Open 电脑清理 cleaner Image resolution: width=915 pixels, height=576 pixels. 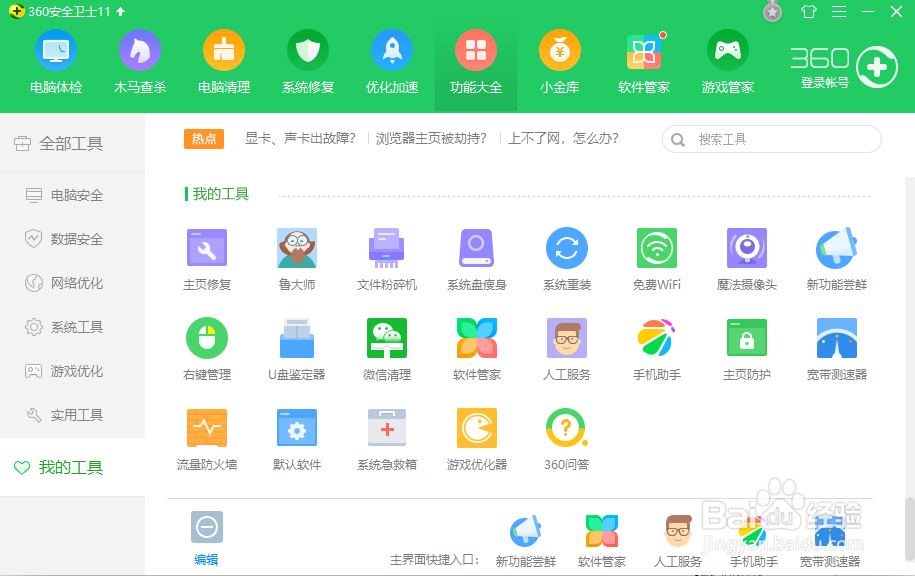click(x=224, y=62)
